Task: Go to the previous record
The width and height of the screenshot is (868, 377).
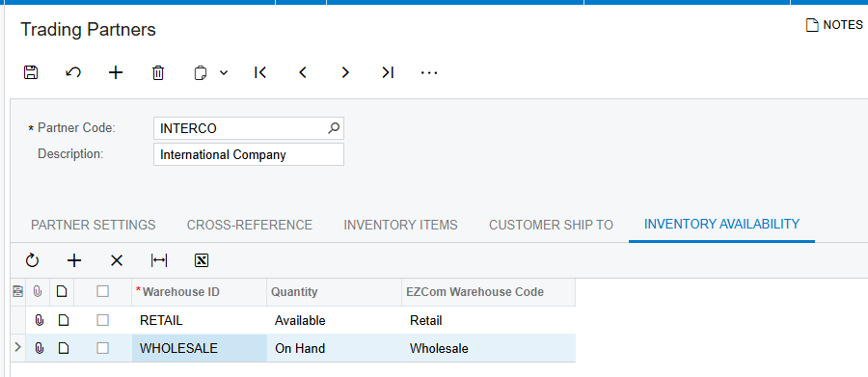Action: (x=303, y=72)
